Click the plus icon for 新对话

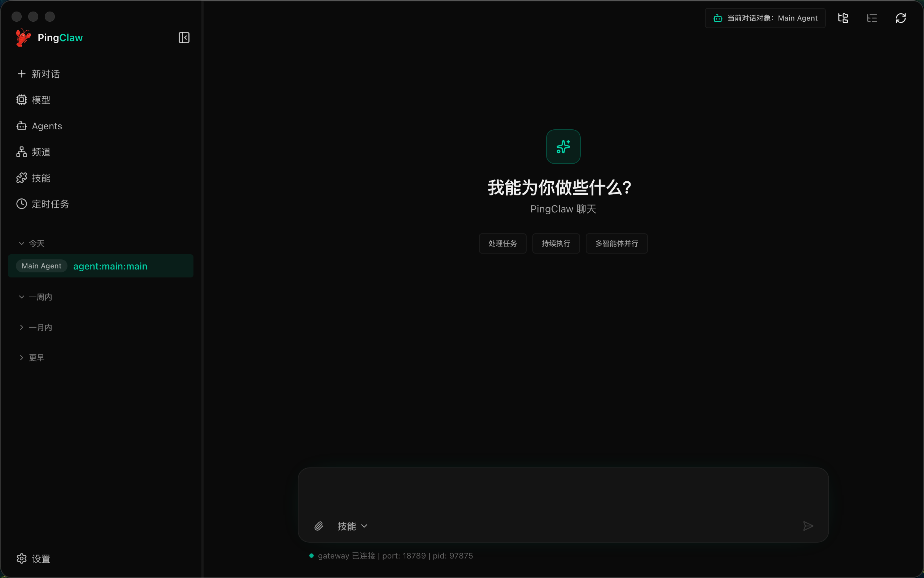point(22,74)
